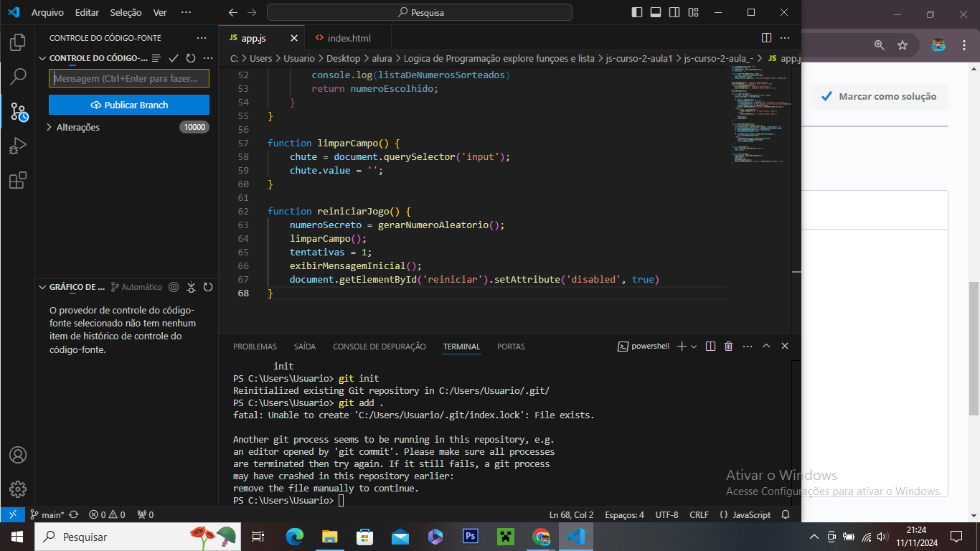
Task: Open the Arquivo menu
Action: (x=47, y=12)
